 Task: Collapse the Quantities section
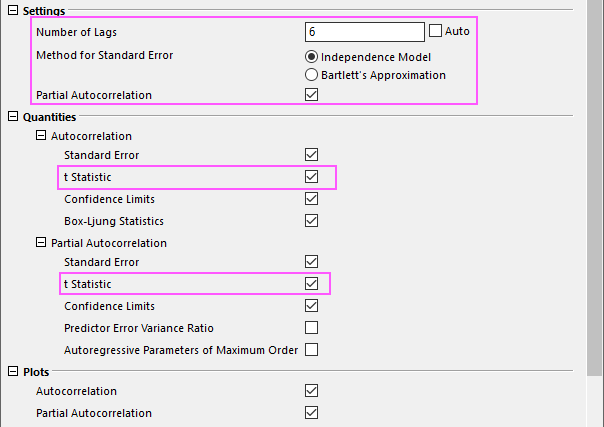point(13,116)
